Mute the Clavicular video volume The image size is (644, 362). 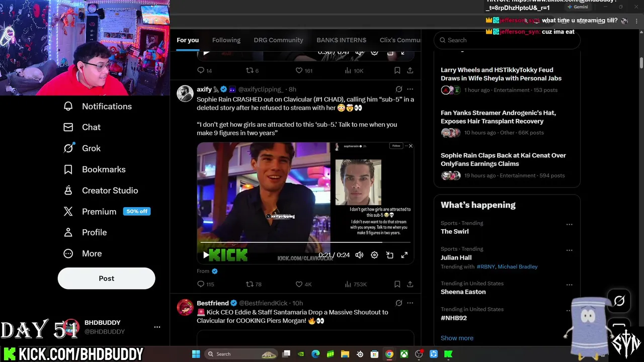point(359,255)
